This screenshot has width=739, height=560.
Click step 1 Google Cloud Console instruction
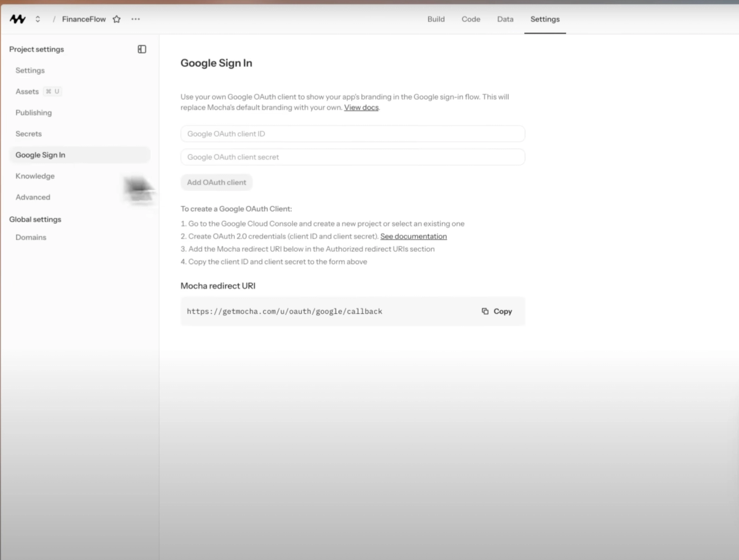(x=323, y=224)
